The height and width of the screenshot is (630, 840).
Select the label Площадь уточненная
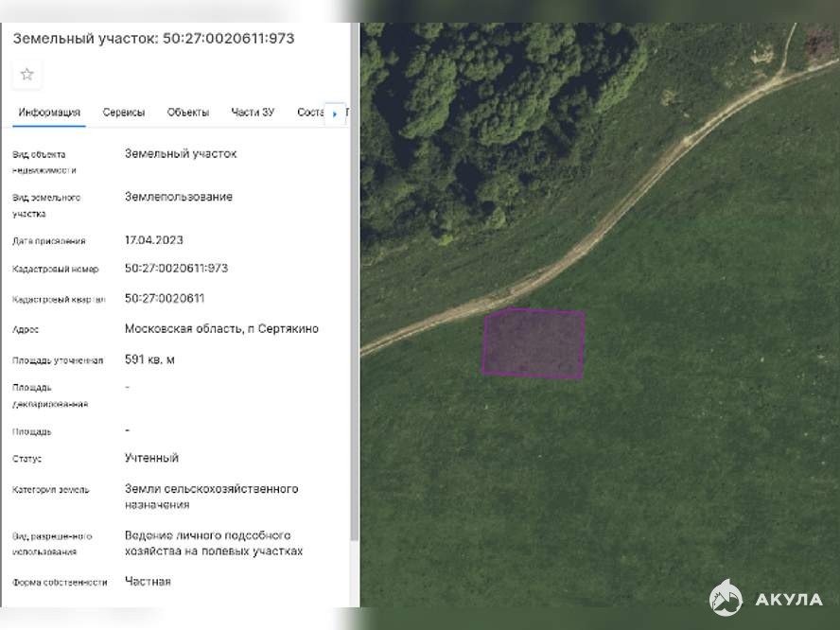click(58, 360)
